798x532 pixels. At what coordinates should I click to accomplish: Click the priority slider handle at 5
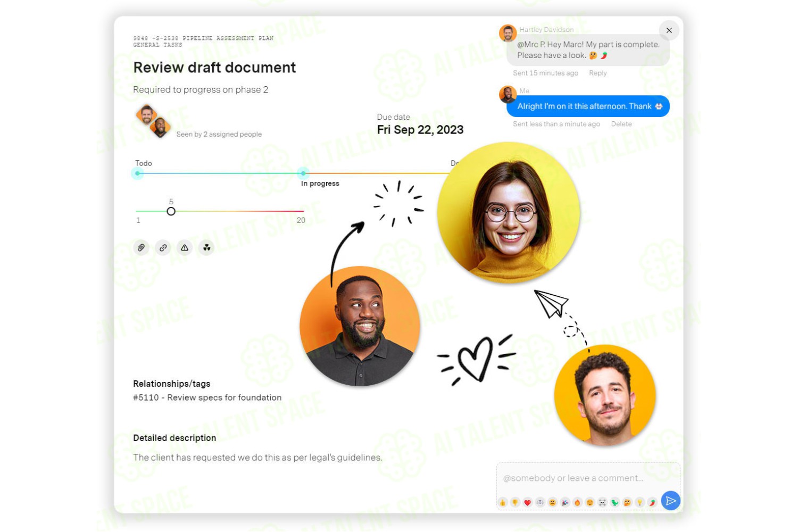click(171, 212)
